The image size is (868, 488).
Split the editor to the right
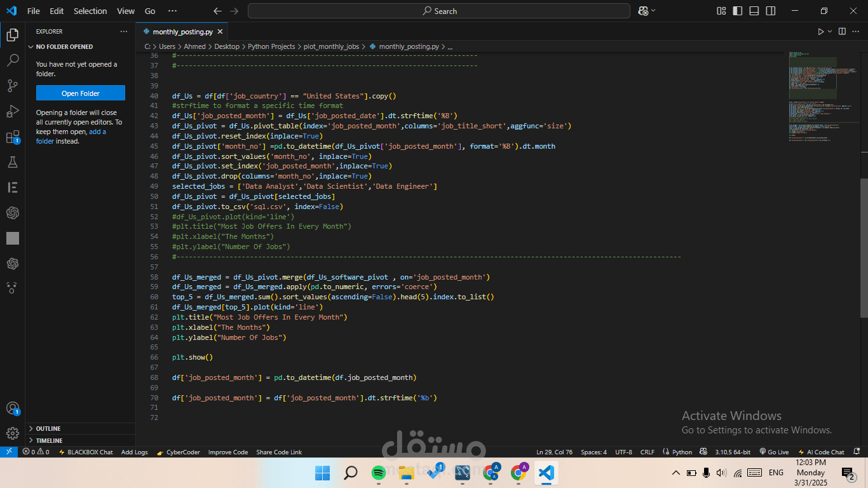(x=842, y=31)
